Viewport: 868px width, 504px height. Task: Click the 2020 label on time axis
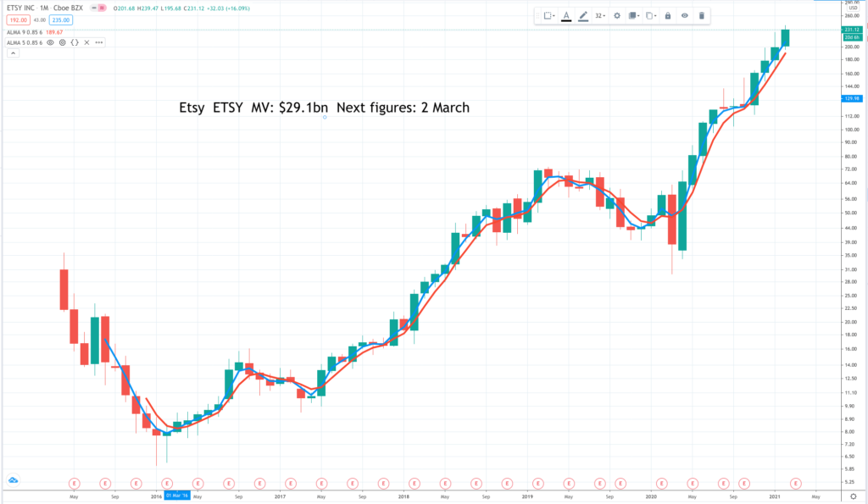pyautogui.click(x=651, y=496)
